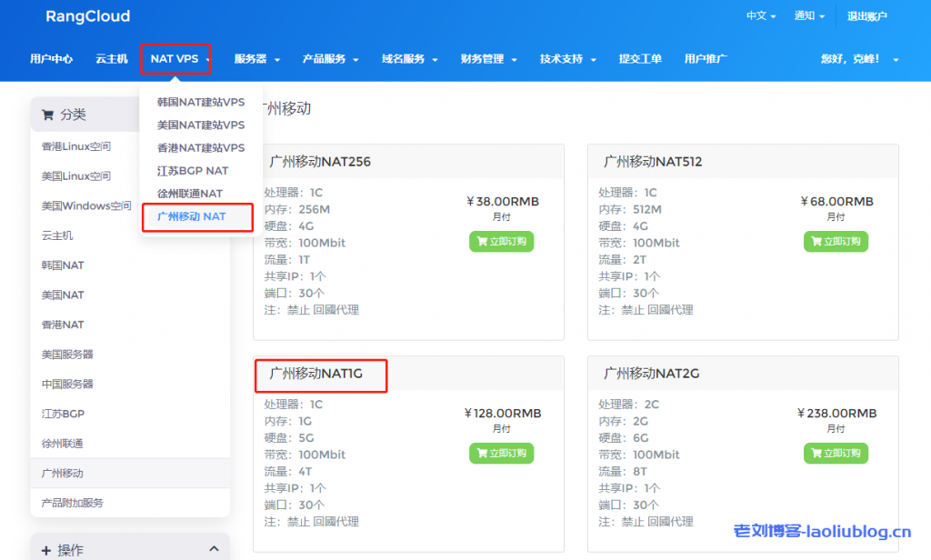Collapse the 操作 panel chevron
Viewport: 931px width, 560px height.
(214, 549)
